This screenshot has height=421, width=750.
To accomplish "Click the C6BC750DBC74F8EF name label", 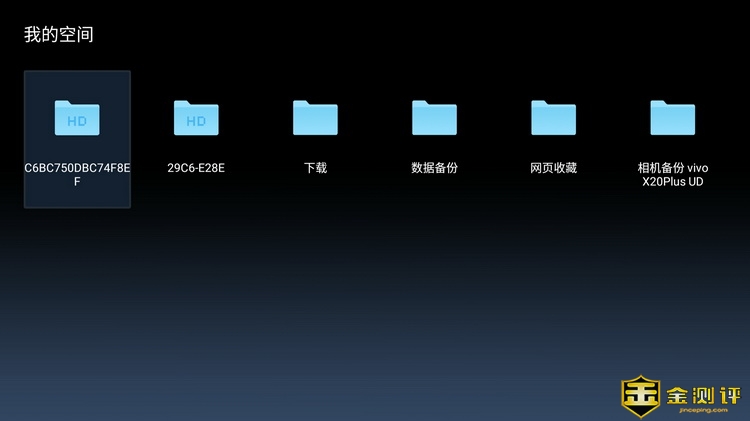I will click(x=77, y=174).
